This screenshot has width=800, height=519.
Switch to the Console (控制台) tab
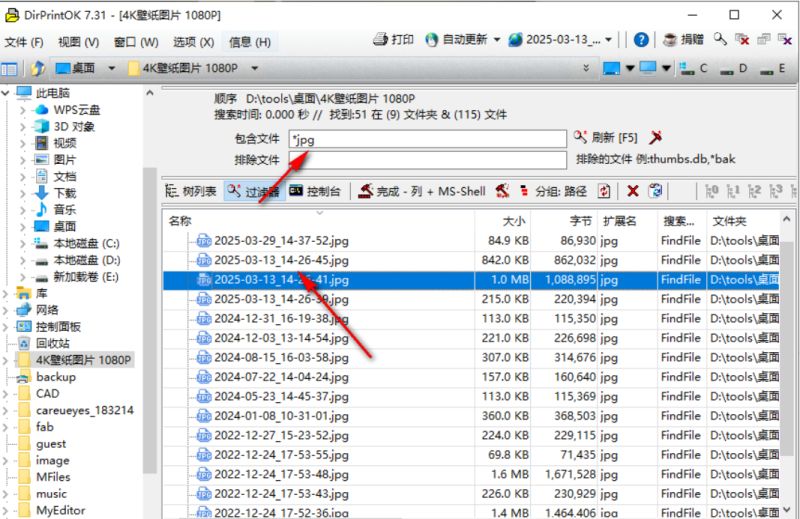(x=315, y=191)
